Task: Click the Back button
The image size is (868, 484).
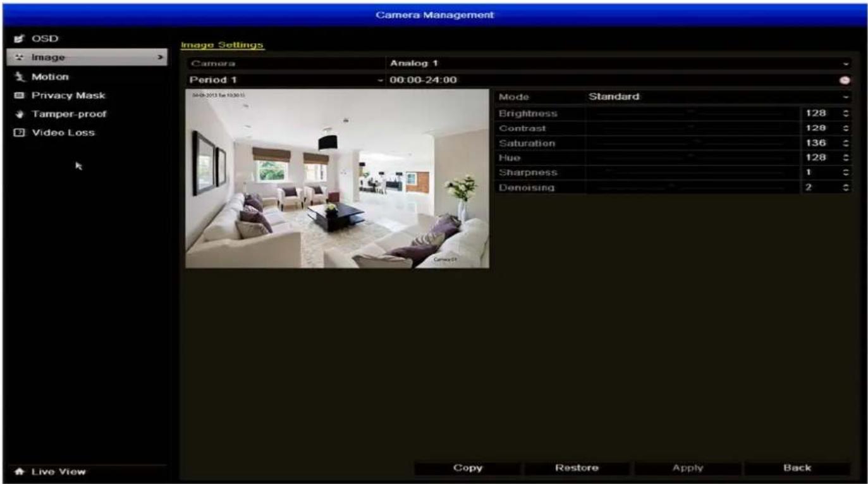Action: point(797,468)
